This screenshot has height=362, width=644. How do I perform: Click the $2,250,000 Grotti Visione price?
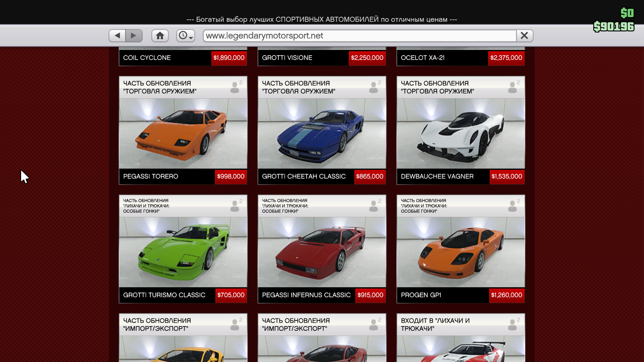367,58
